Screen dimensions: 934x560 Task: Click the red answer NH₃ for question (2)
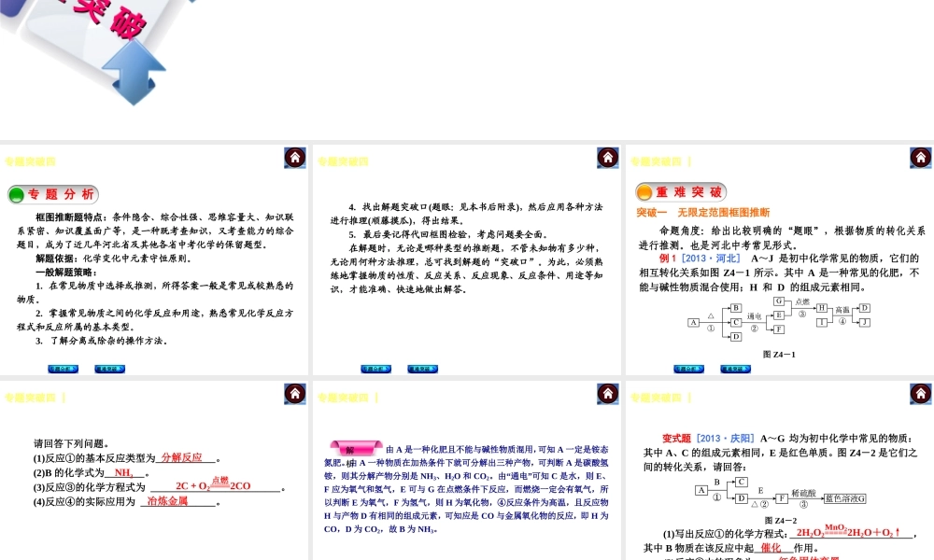(124, 472)
